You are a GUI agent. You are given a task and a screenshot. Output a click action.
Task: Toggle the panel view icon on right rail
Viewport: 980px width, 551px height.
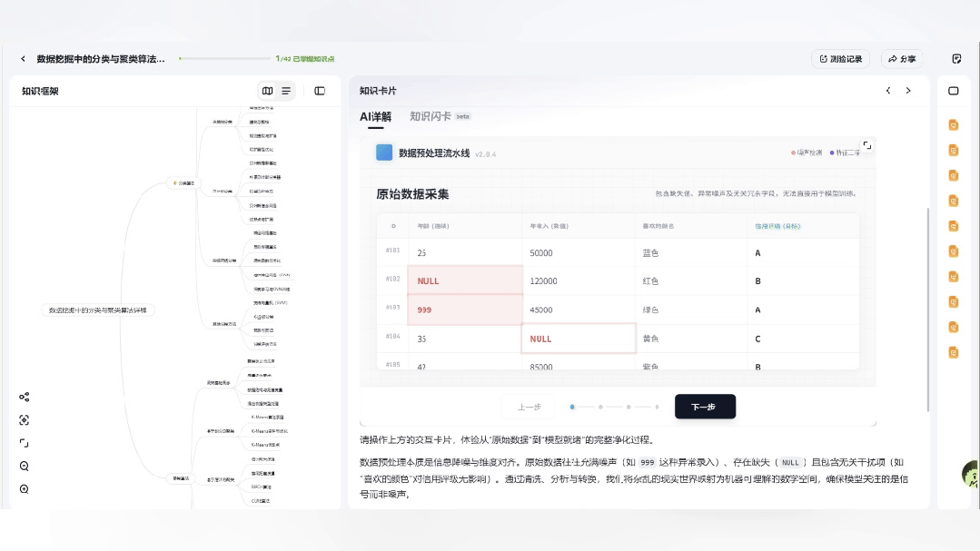953,91
